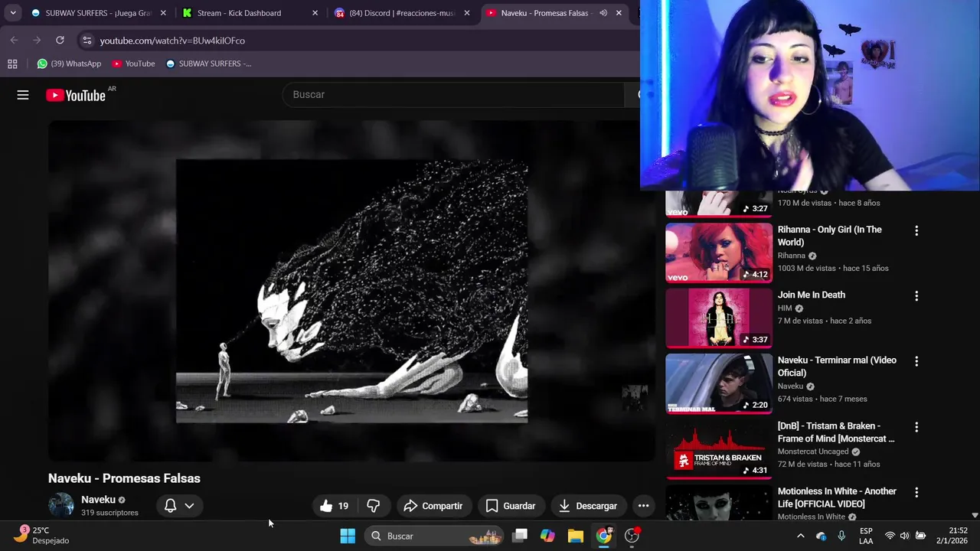
Task: Open OneDrive cloud tray icon
Action: pyautogui.click(x=822, y=536)
